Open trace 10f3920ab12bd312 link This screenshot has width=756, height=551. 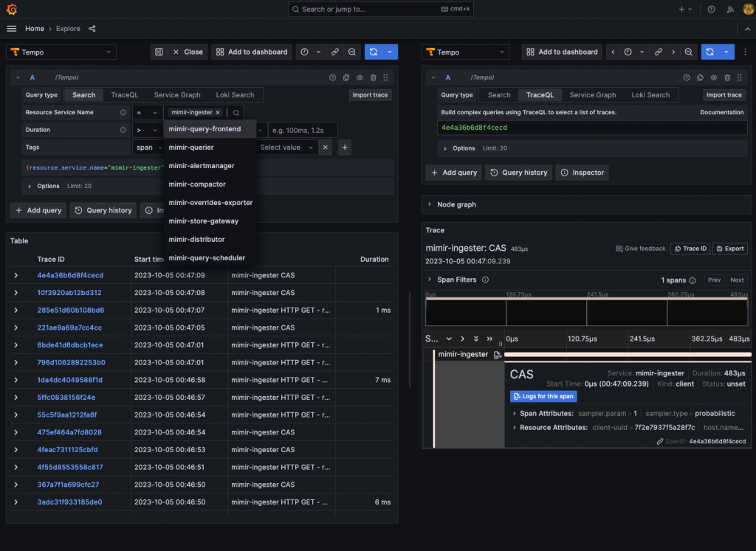click(x=69, y=293)
